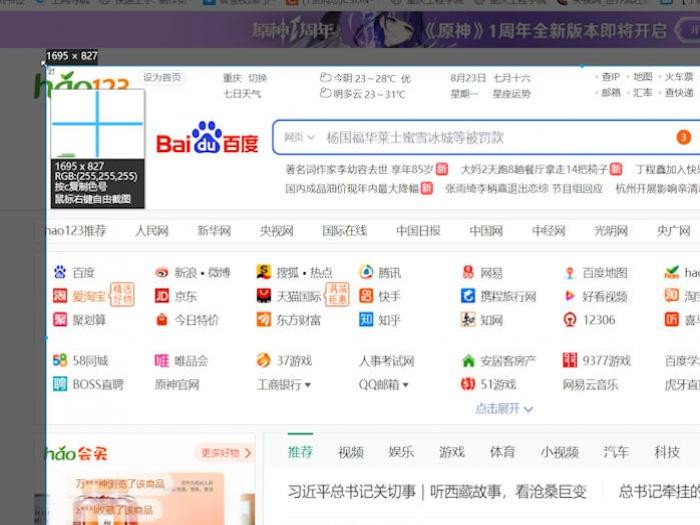Open the 网页 search type dropdown

coord(299,138)
